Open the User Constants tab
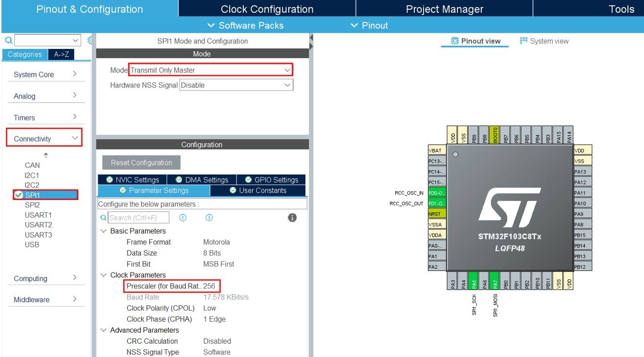This screenshot has height=357, width=644. pyautogui.click(x=258, y=190)
